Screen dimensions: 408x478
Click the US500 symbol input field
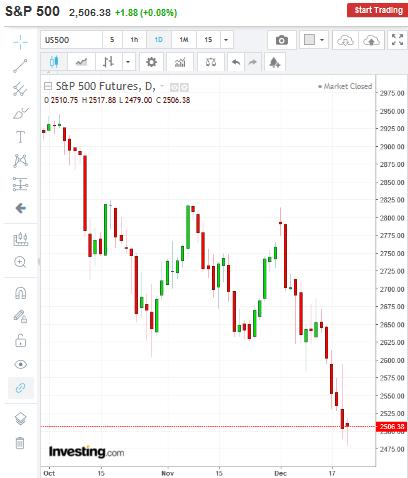pos(71,40)
